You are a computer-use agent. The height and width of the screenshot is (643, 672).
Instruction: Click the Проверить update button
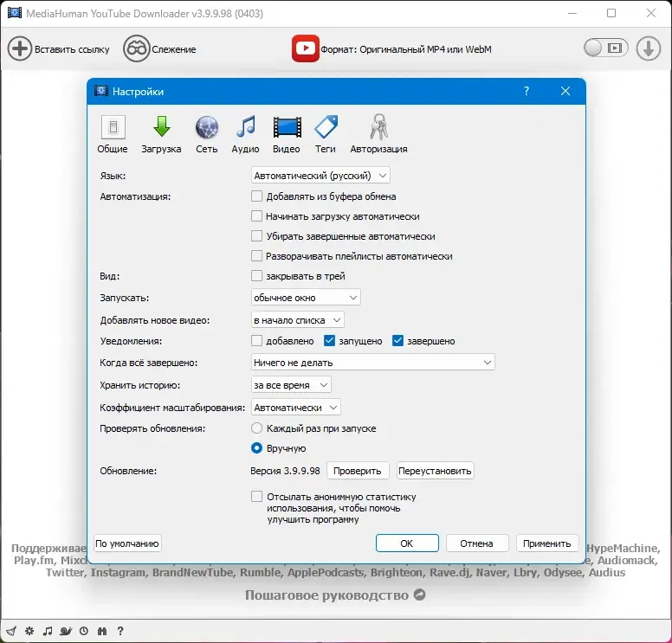point(358,471)
